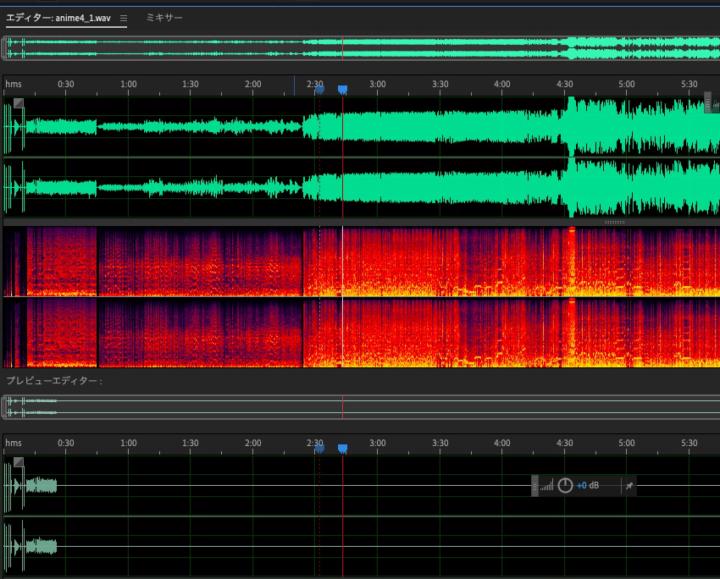Click the waveform/spectrogram divider grip handle

tap(613, 222)
